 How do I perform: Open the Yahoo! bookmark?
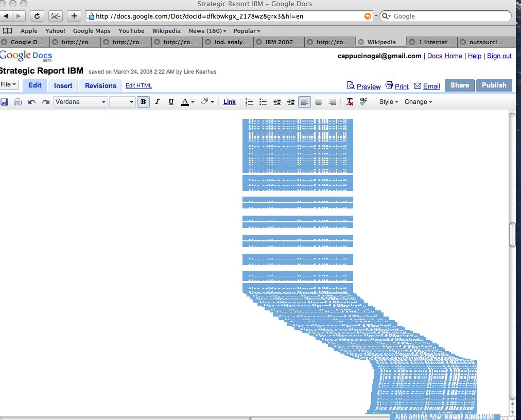point(55,31)
